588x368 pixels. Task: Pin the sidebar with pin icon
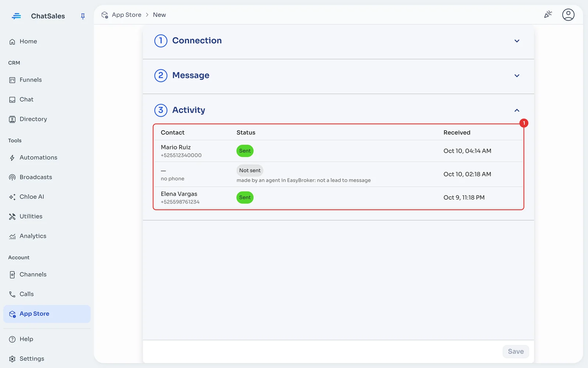click(83, 16)
